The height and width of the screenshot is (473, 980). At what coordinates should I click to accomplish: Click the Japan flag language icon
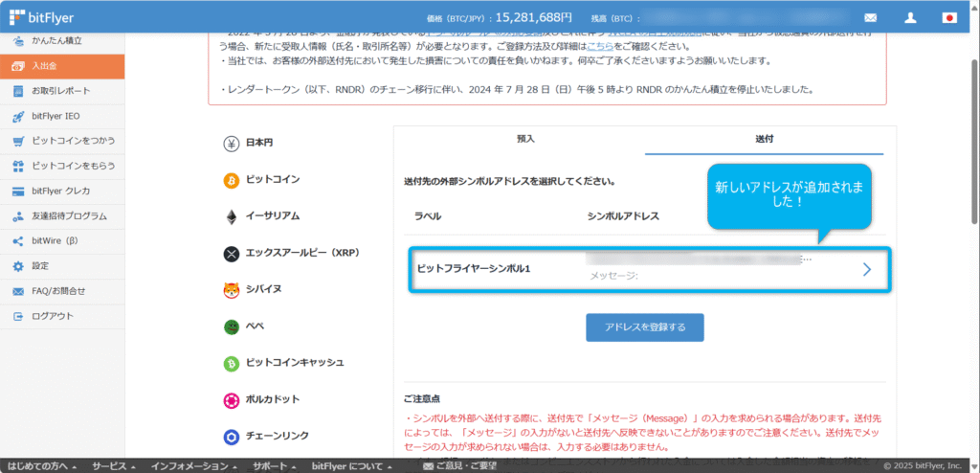coord(948,18)
